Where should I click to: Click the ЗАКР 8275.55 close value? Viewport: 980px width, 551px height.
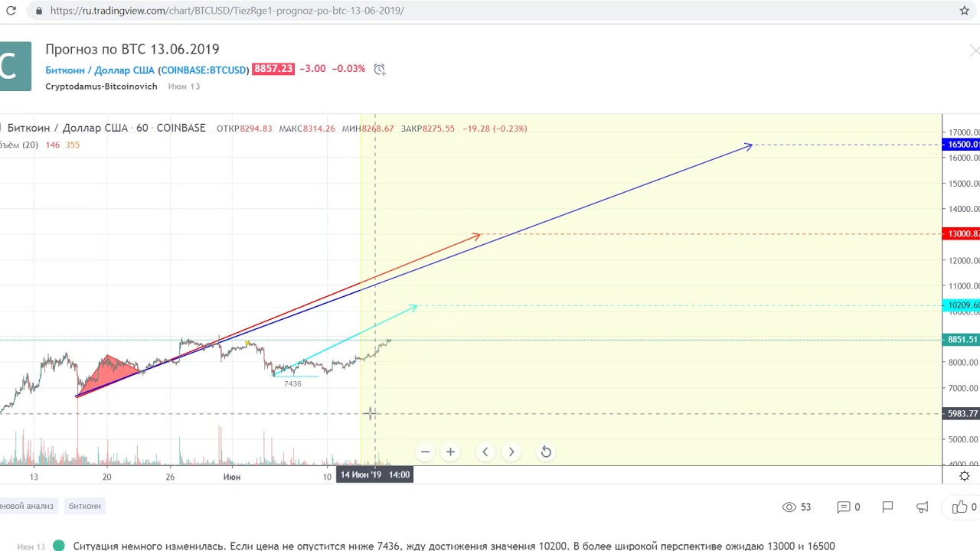[427, 129]
